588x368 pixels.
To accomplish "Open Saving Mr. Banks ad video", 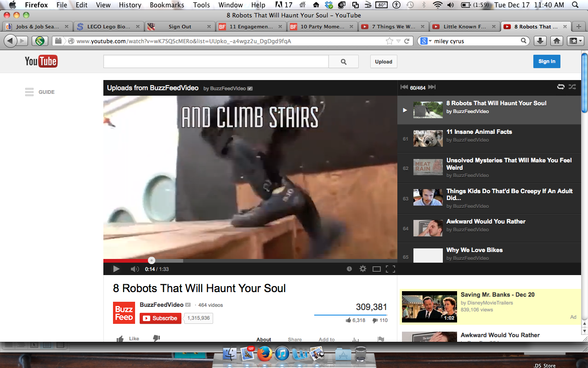I will click(490, 307).
